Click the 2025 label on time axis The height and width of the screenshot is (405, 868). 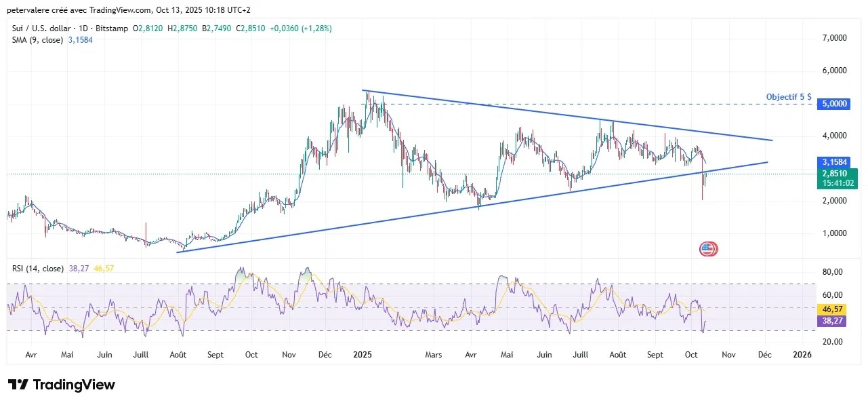362,355
